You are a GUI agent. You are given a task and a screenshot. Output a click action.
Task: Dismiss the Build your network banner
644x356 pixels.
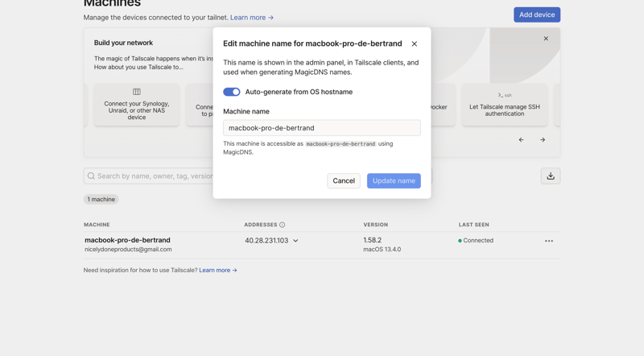(x=546, y=39)
